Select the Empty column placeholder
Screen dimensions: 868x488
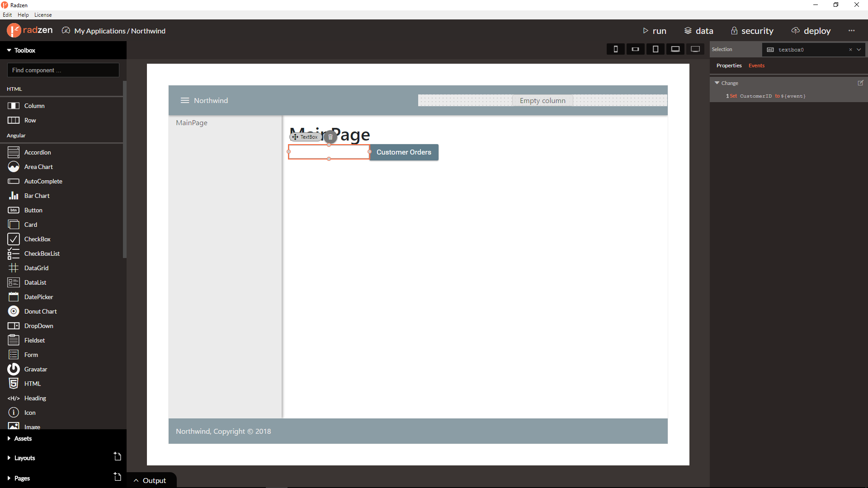tap(542, 100)
